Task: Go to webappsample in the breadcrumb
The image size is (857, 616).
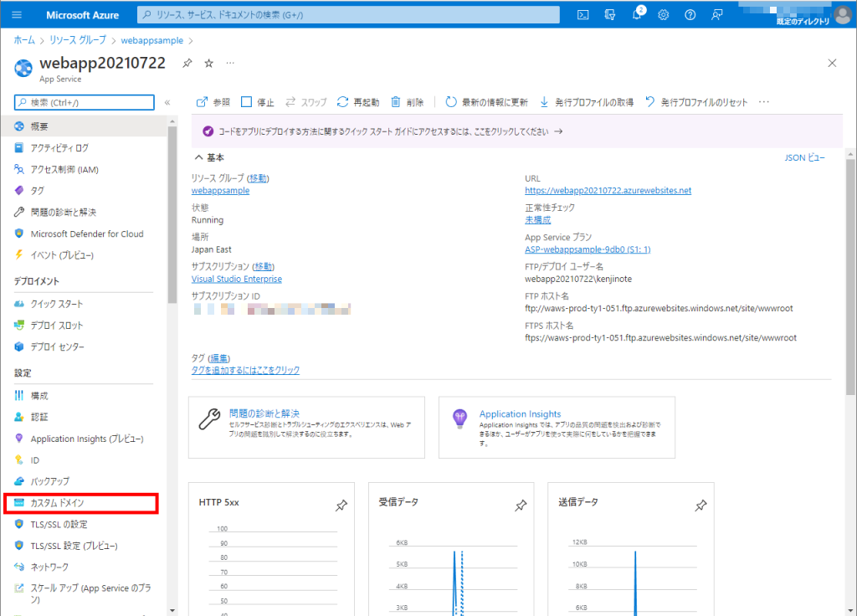Action: [x=152, y=40]
